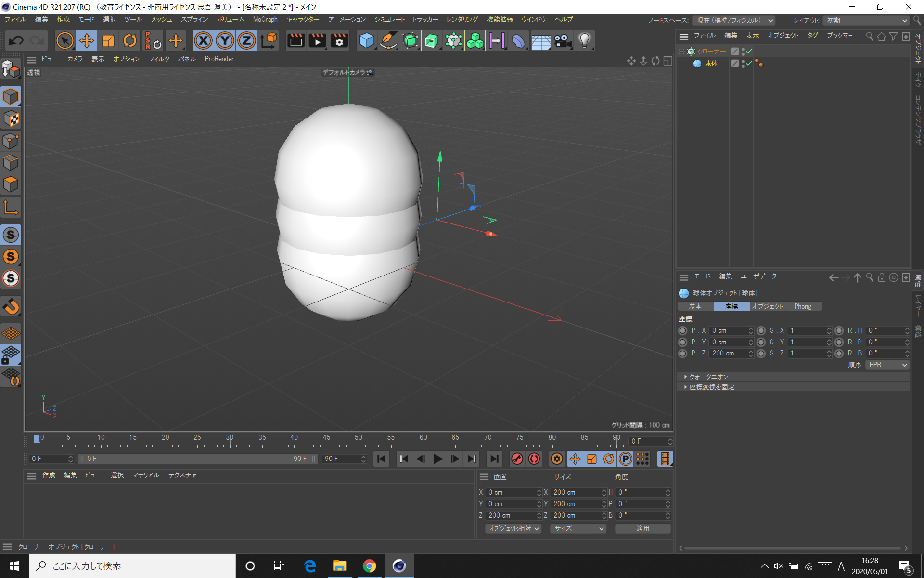Click frame 45 on the timeline ruler
Image resolution: width=924 pixels, height=578 pixels.
[326, 438]
